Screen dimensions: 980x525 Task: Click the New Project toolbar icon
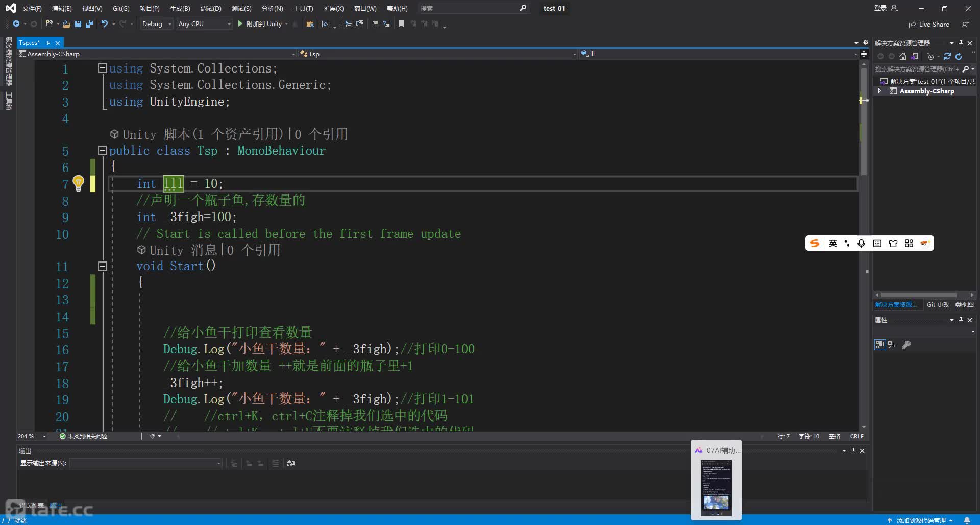pos(49,24)
